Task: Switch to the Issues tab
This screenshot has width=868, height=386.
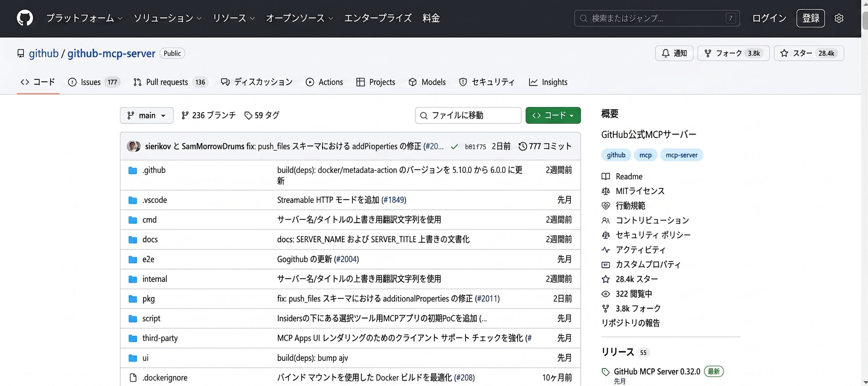Action: pyautogui.click(x=94, y=82)
